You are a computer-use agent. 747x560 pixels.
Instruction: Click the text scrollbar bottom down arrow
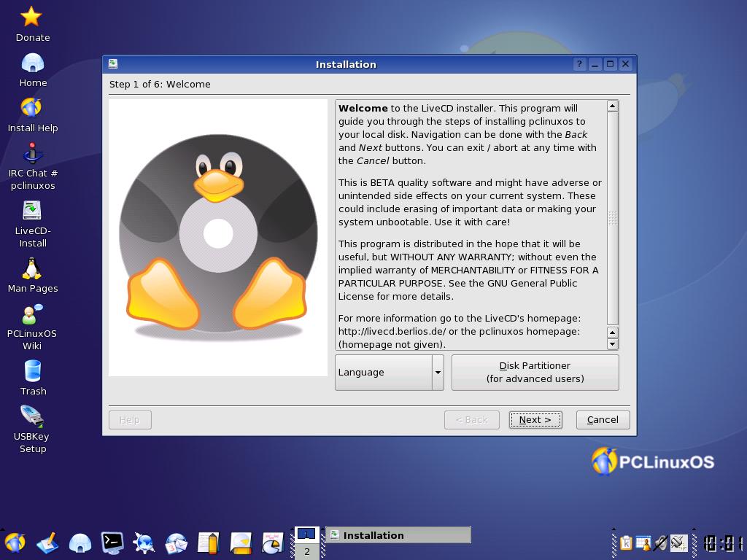coord(613,344)
